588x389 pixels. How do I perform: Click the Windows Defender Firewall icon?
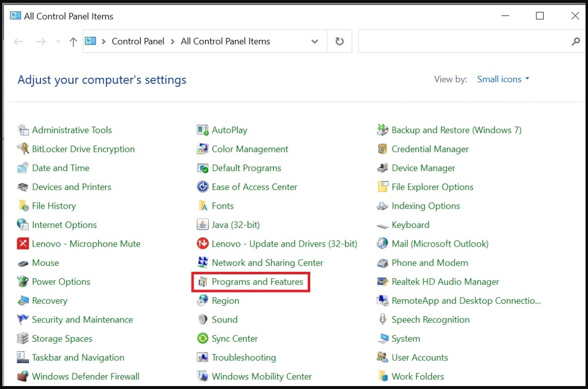(x=23, y=376)
